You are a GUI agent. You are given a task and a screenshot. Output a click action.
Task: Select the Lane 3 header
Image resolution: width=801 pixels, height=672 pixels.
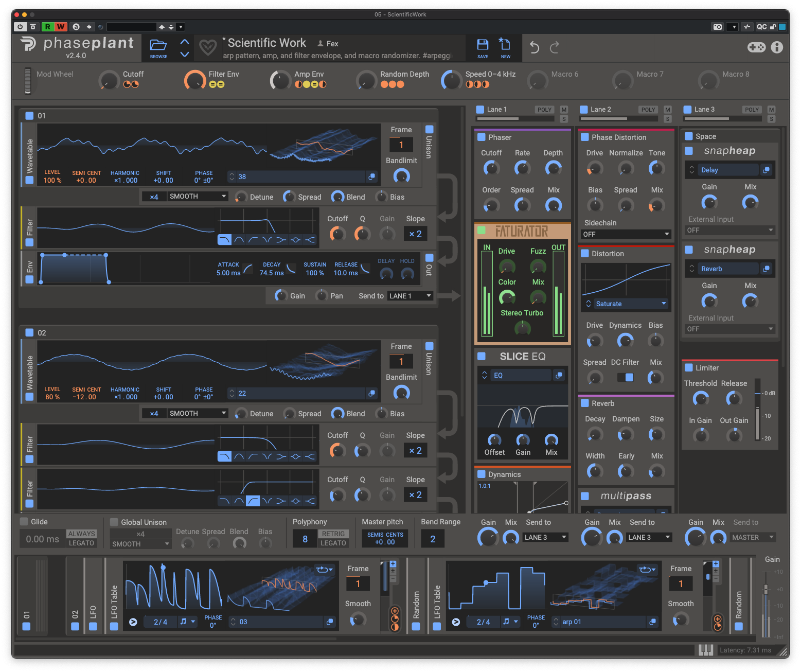[x=705, y=109]
